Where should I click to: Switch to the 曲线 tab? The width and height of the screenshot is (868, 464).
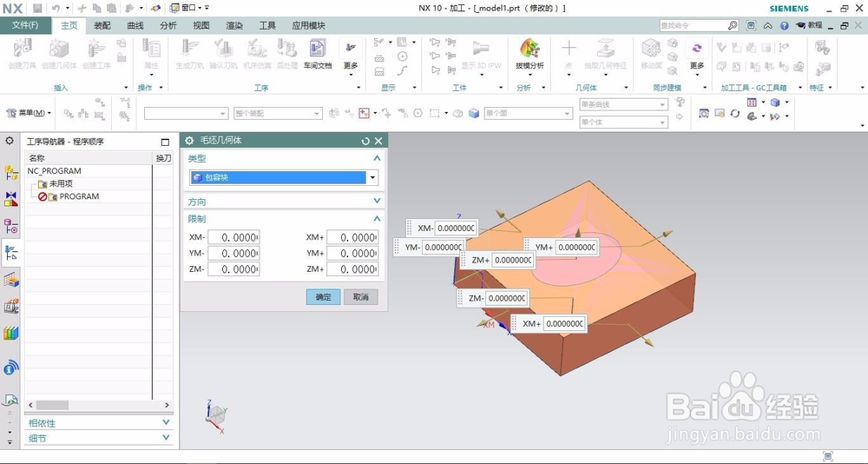(x=135, y=25)
